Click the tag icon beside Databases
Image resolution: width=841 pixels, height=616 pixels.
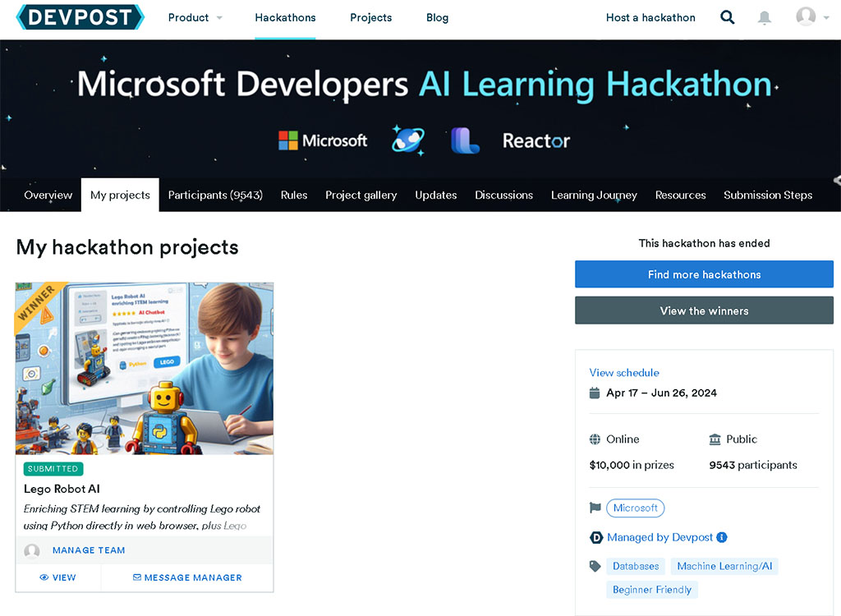(595, 566)
